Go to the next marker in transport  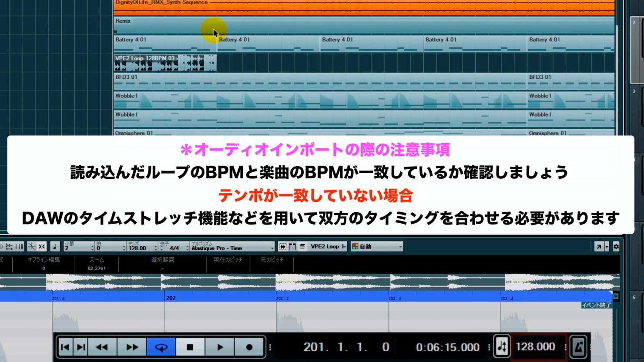point(81,347)
